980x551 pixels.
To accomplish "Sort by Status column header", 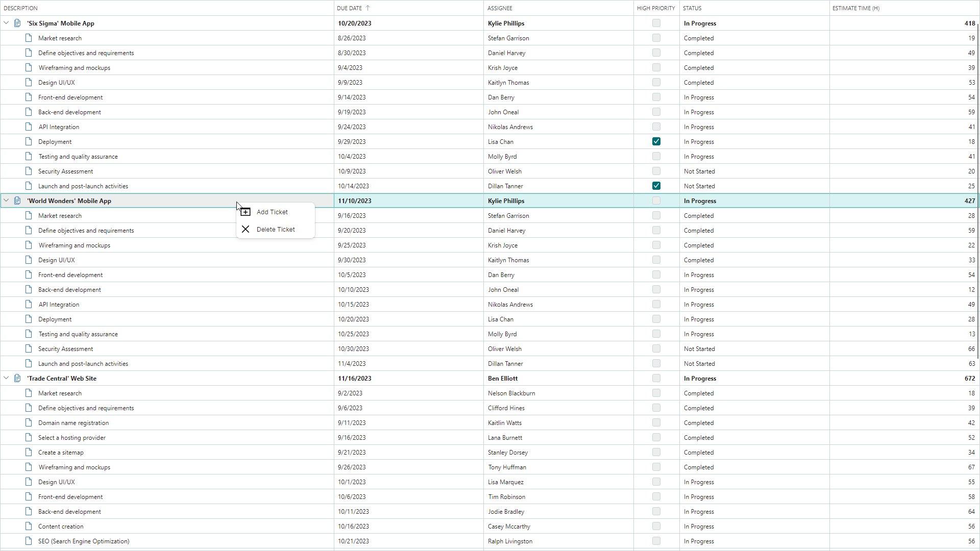I will click(692, 8).
